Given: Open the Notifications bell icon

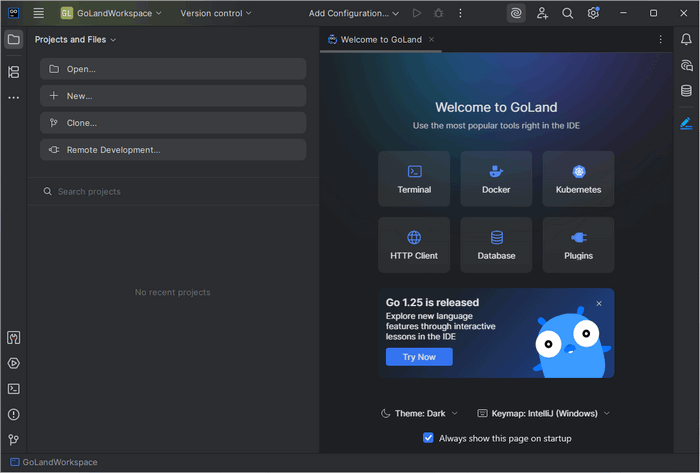Looking at the screenshot, I should coord(686,40).
